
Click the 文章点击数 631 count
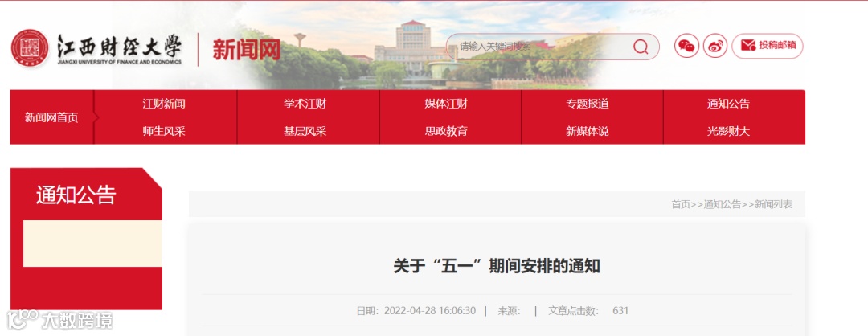588,311
